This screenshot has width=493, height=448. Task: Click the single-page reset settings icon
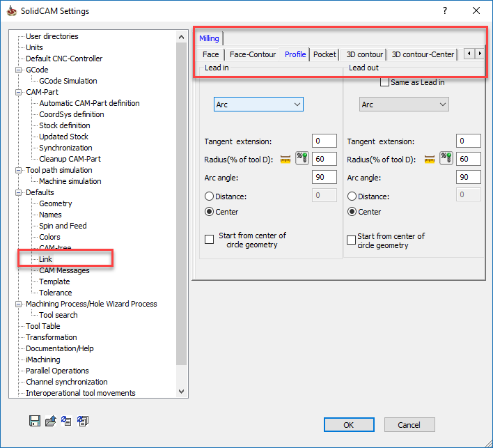tap(66, 421)
